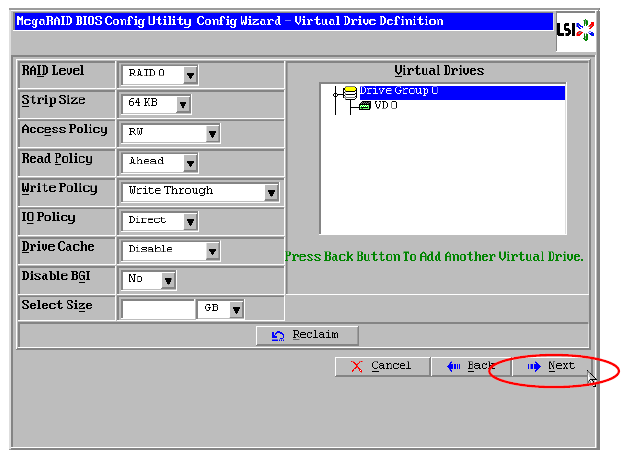This screenshot has height=460, width=630.
Task: Click the Select Size label
Action: tap(57, 305)
